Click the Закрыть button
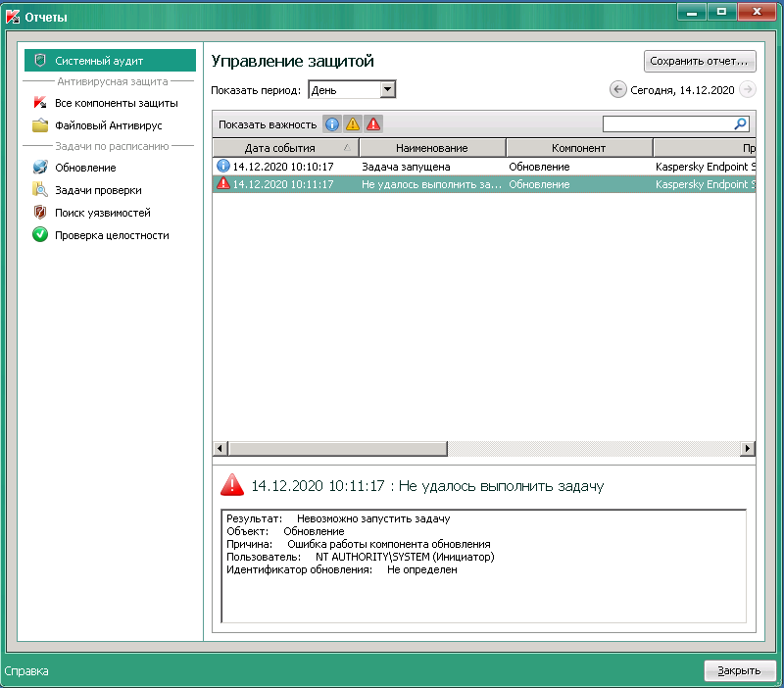 click(739, 671)
